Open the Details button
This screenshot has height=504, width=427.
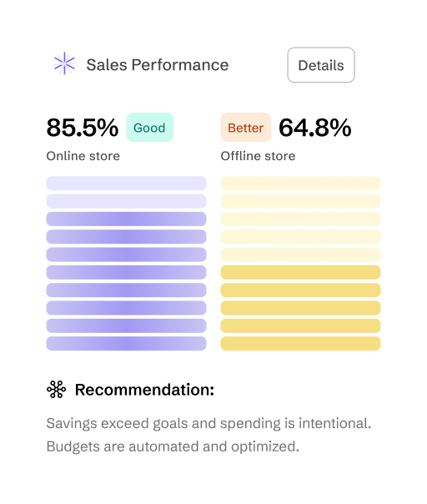[x=321, y=65]
